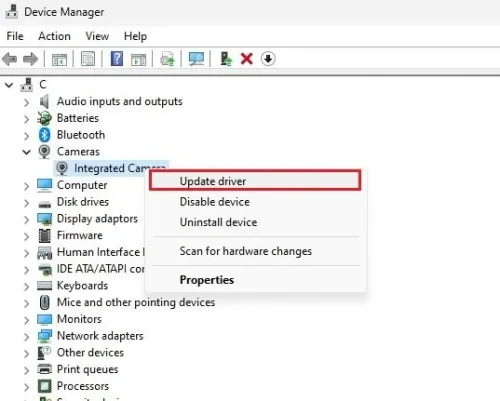Click the Computer category monitor icon

point(44,185)
